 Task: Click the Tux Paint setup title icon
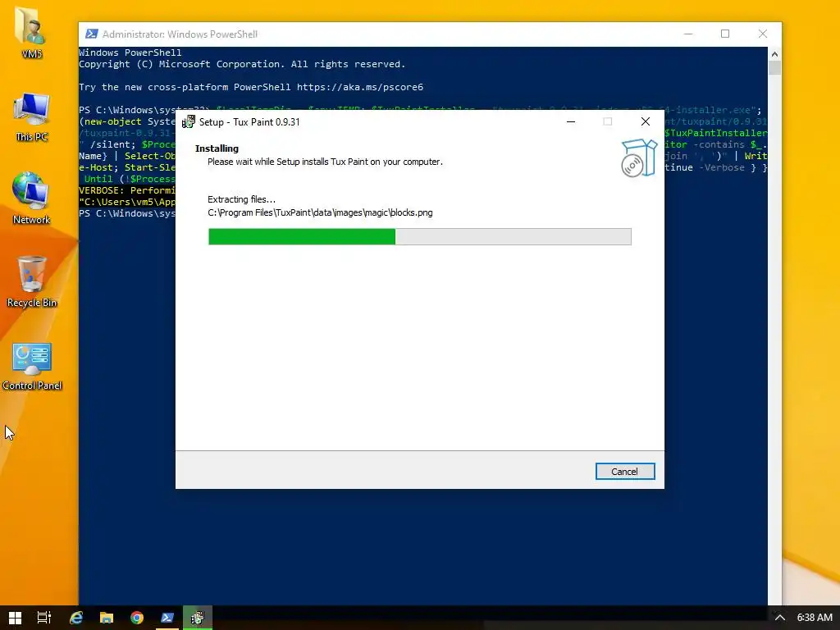click(188, 122)
